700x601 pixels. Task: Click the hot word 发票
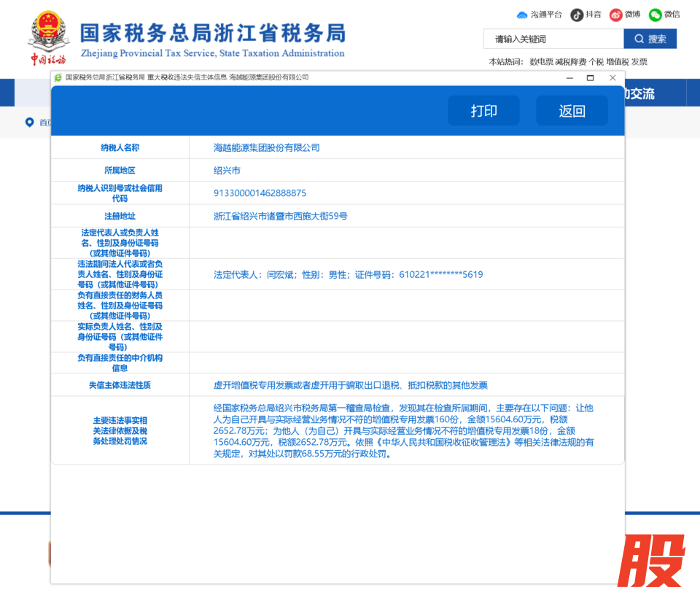(x=639, y=62)
